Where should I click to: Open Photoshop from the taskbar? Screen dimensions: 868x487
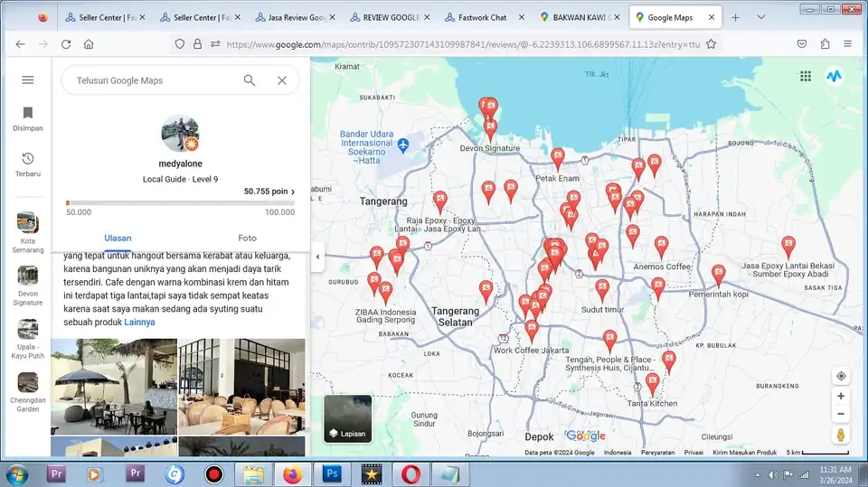(332, 474)
